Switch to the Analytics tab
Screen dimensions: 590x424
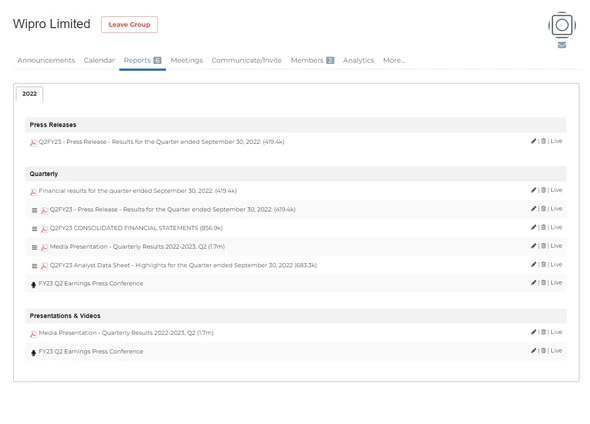(358, 60)
